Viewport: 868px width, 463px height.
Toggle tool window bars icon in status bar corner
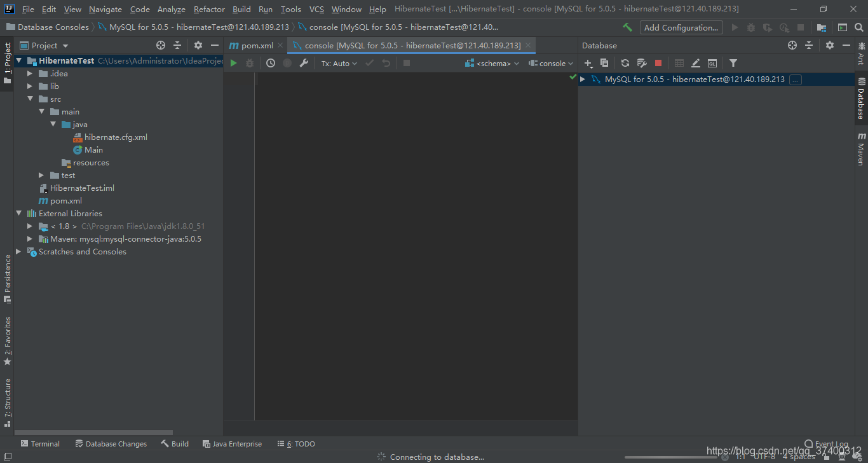[7, 457]
